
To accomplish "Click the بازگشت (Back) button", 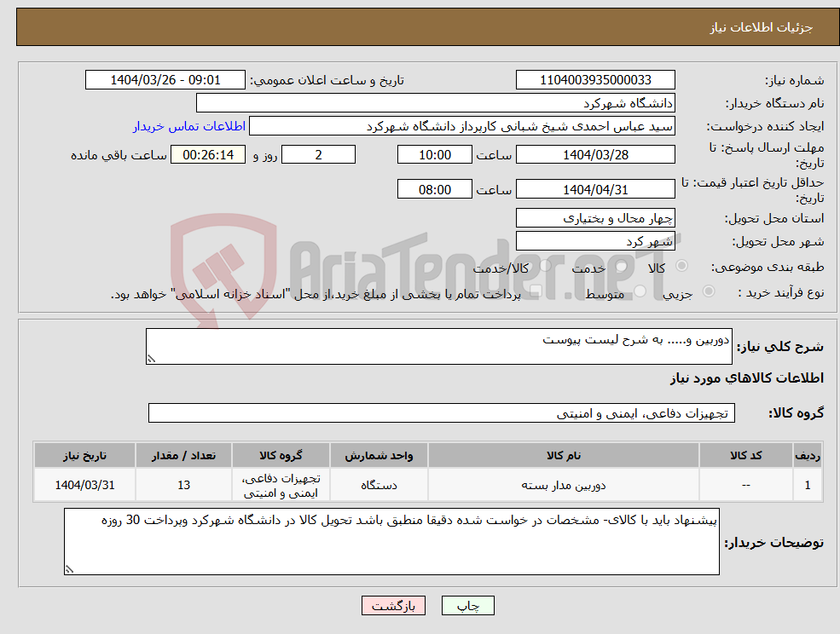I will [x=393, y=605].
